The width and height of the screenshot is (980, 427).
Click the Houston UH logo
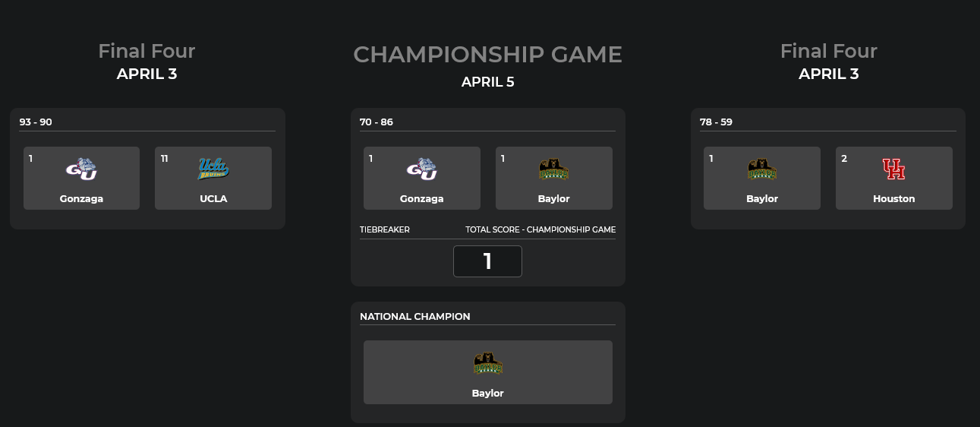[x=893, y=169]
